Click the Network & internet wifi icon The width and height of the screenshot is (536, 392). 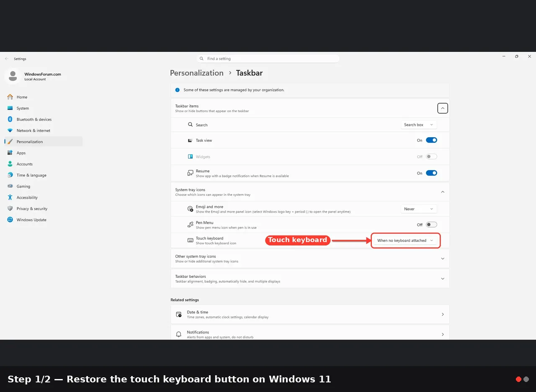(10, 131)
